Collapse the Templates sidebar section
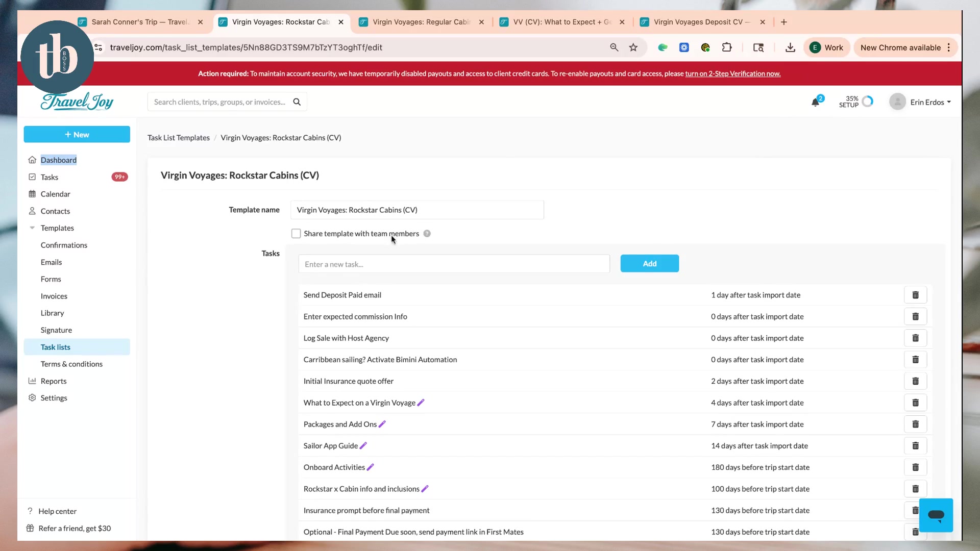This screenshot has width=980, height=551. point(32,228)
